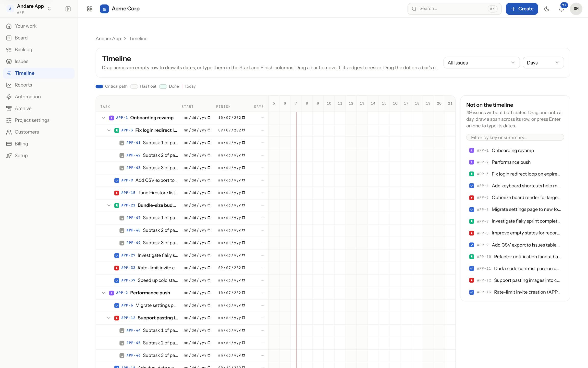The height and width of the screenshot is (368, 588).
Task: Click the Has float legend swatch
Action: pos(134,86)
